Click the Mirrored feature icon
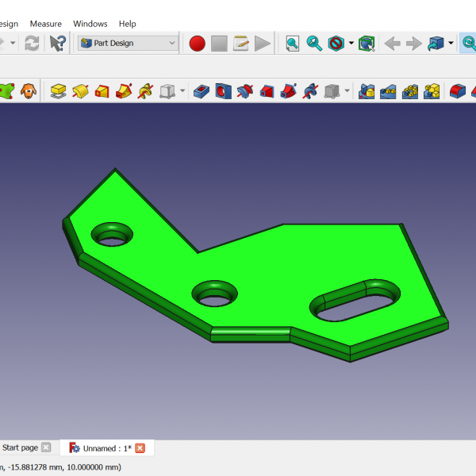This screenshot has height=476, width=476. pos(367,91)
